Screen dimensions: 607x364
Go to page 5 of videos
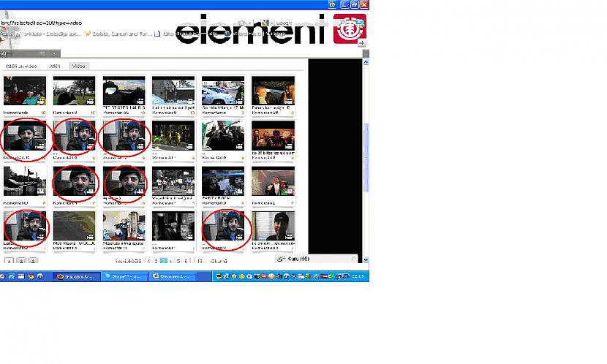tap(178, 261)
